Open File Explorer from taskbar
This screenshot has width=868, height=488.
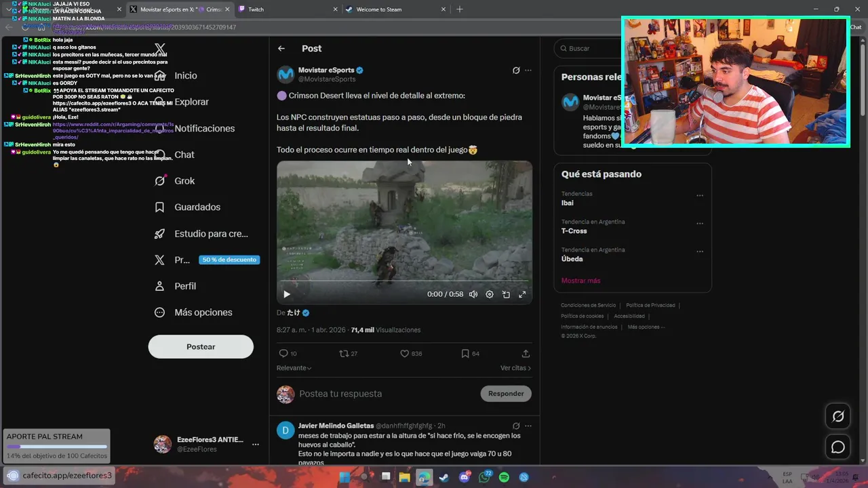pos(404,477)
